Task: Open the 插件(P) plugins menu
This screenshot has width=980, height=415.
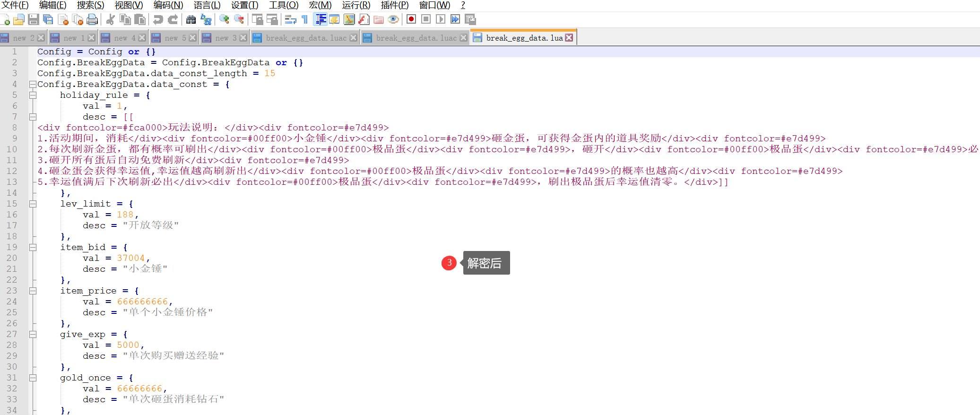Action: pyautogui.click(x=394, y=5)
